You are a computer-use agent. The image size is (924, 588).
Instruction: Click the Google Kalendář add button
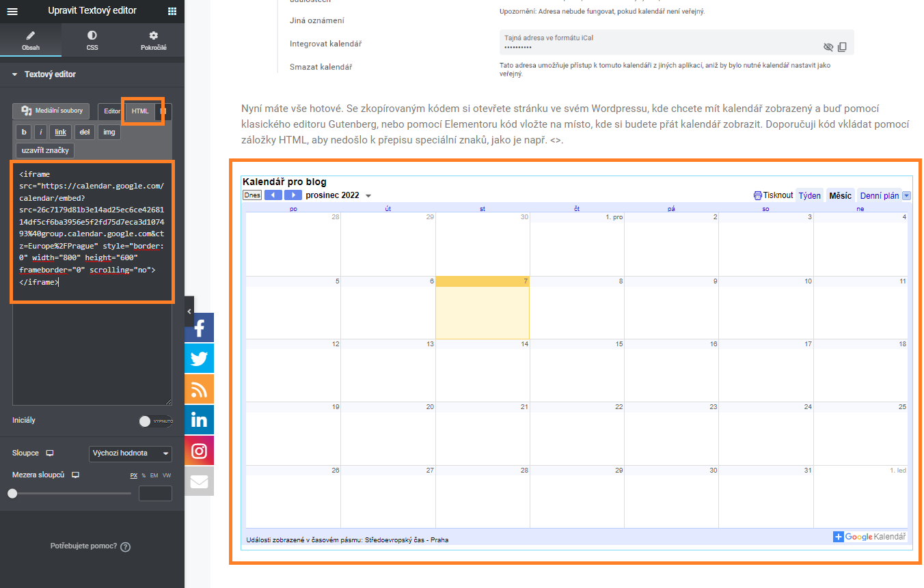tap(870, 537)
